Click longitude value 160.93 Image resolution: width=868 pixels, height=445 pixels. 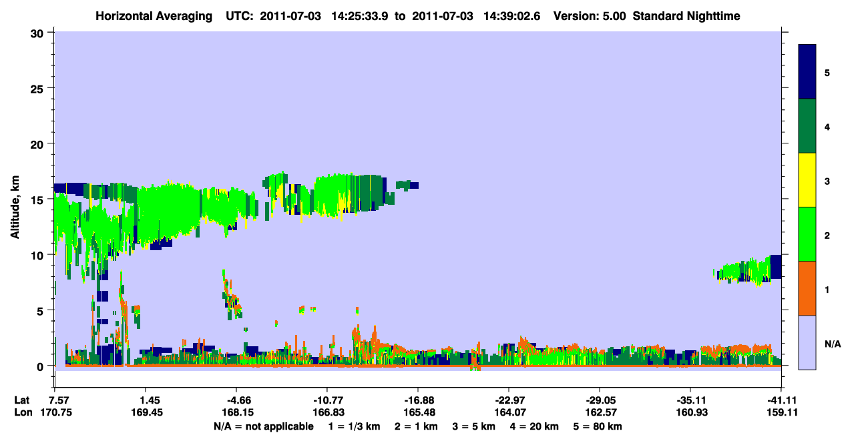(690, 412)
